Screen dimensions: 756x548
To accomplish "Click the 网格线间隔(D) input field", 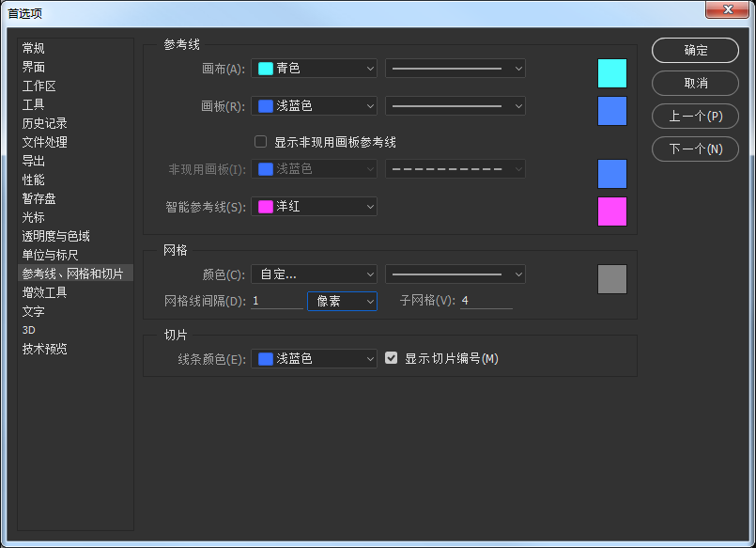I will (277, 301).
